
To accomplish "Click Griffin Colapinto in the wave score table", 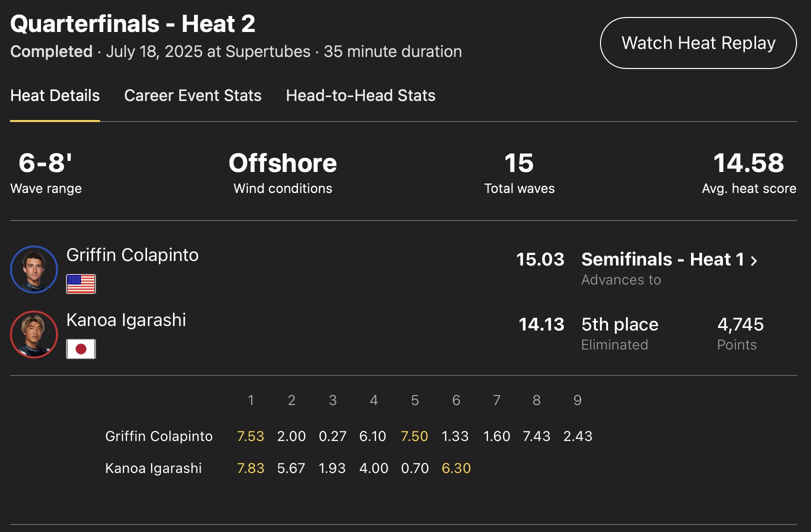I will [159, 436].
